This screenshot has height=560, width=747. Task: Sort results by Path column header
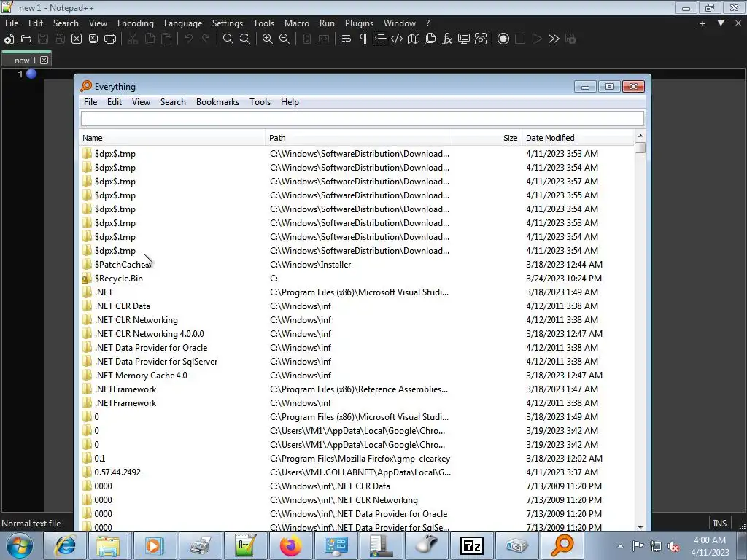pos(358,138)
